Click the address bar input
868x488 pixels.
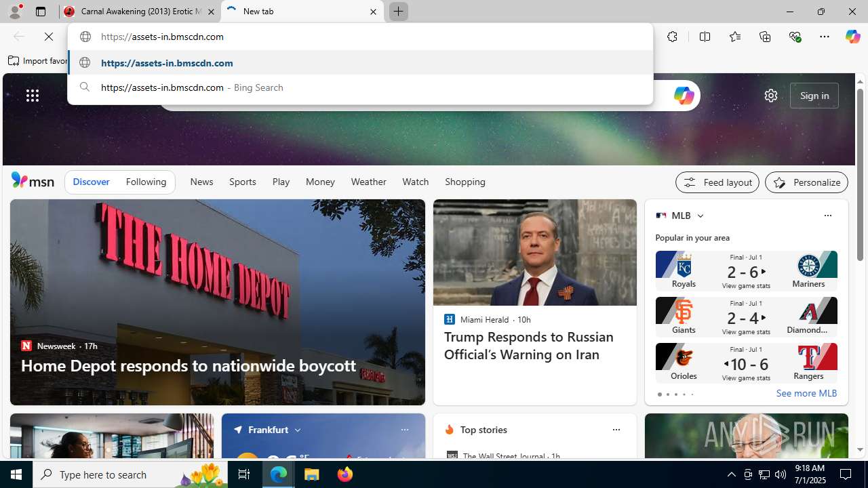click(360, 37)
